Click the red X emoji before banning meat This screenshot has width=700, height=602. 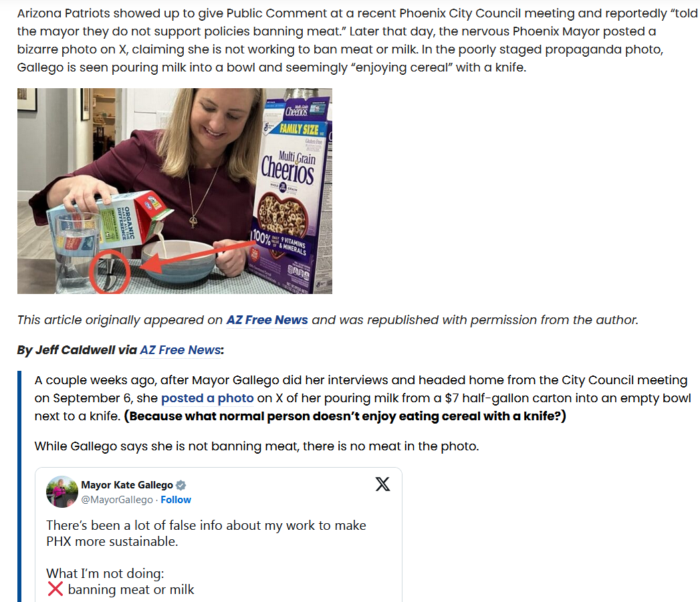point(55,589)
